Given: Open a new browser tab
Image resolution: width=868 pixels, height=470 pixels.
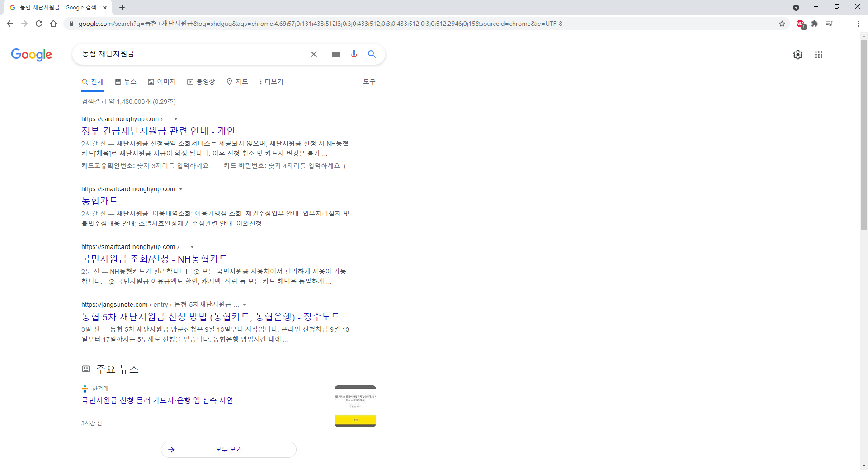Looking at the screenshot, I should (122, 8).
